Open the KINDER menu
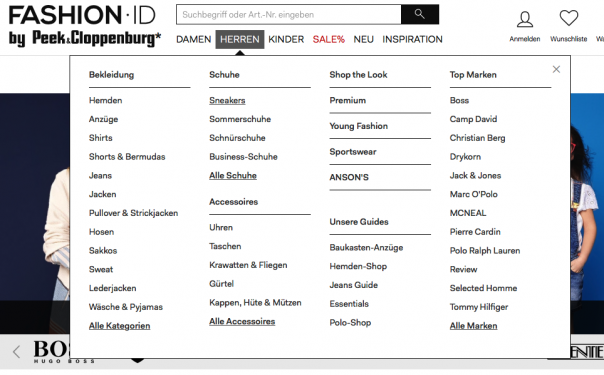Image resolution: width=604 pixels, height=375 pixels. [x=286, y=39]
